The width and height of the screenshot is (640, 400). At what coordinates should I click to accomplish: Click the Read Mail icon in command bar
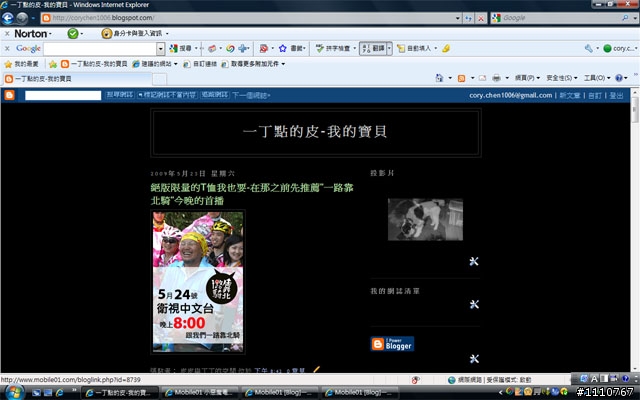tap(482, 78)
